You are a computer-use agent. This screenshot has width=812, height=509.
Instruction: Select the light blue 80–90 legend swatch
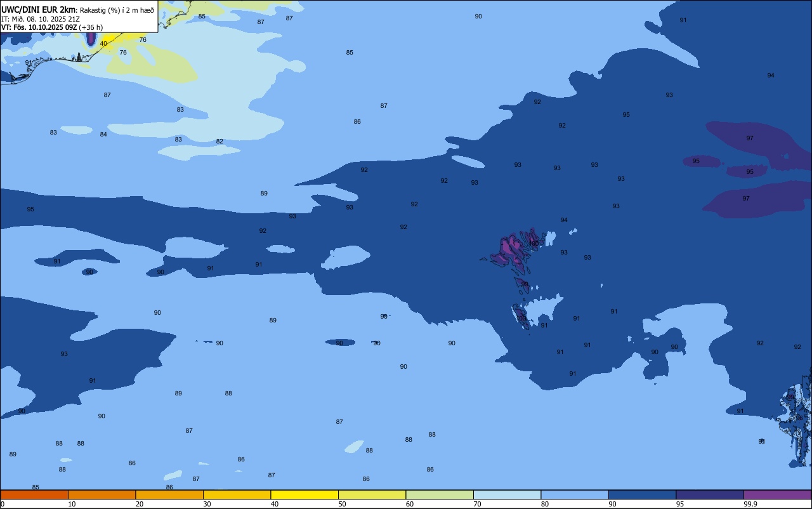pos(575,494)
